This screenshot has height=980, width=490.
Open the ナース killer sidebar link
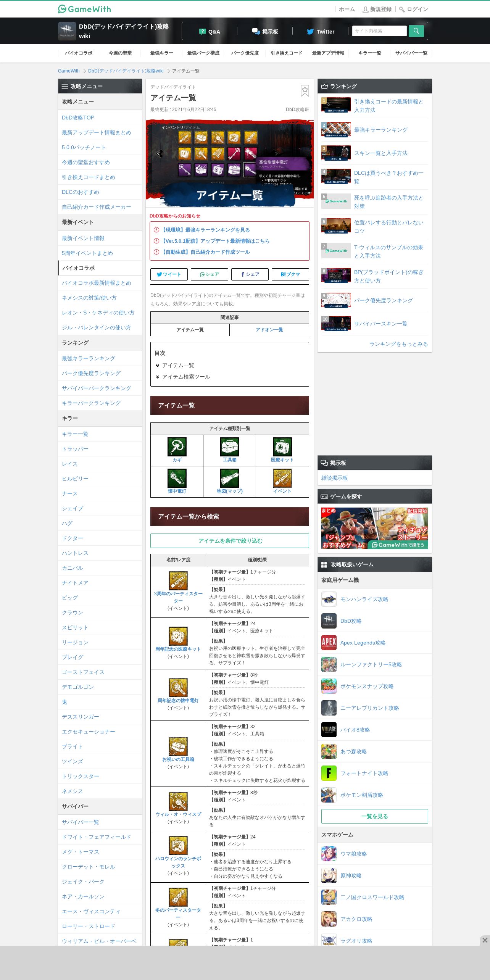[x=69, y=493]
